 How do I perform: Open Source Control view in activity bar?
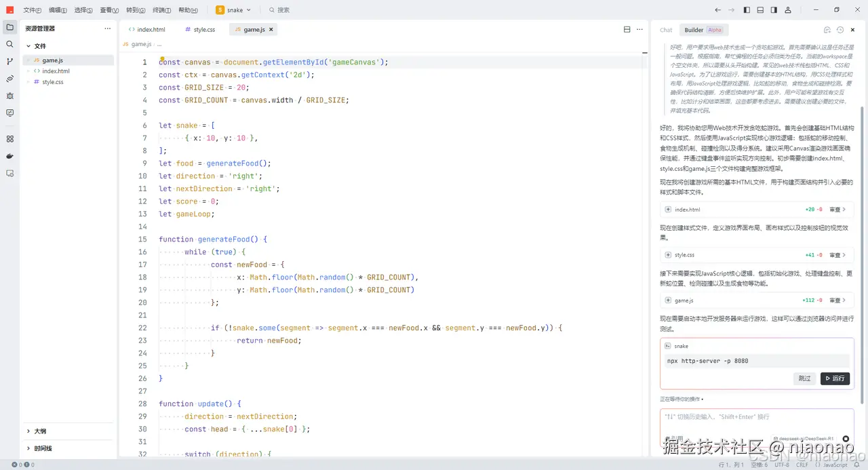tap(9, 61)
